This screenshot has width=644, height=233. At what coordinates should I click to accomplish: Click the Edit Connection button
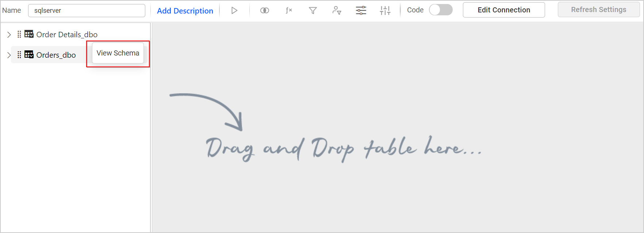(504, 10)
